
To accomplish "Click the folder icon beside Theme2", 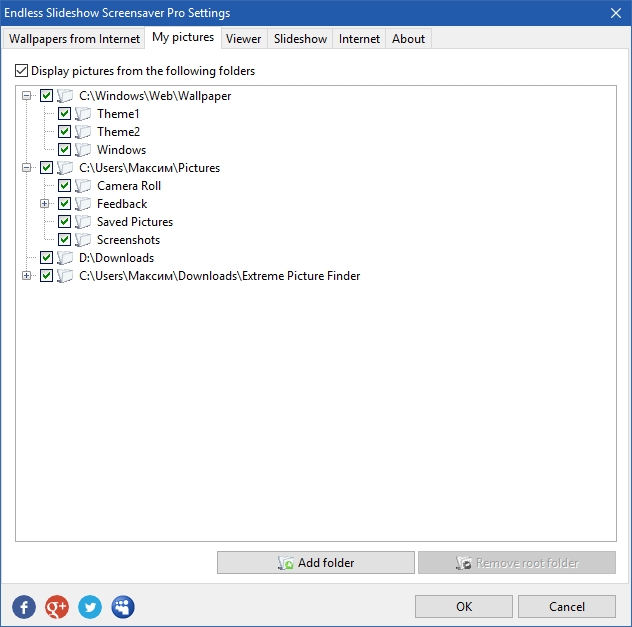I will pos(83,132).
